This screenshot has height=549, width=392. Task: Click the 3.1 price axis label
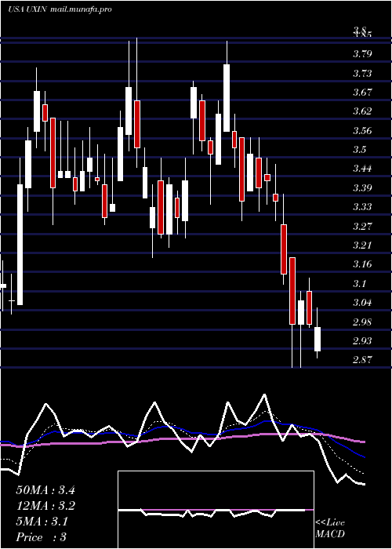point(359,283)
